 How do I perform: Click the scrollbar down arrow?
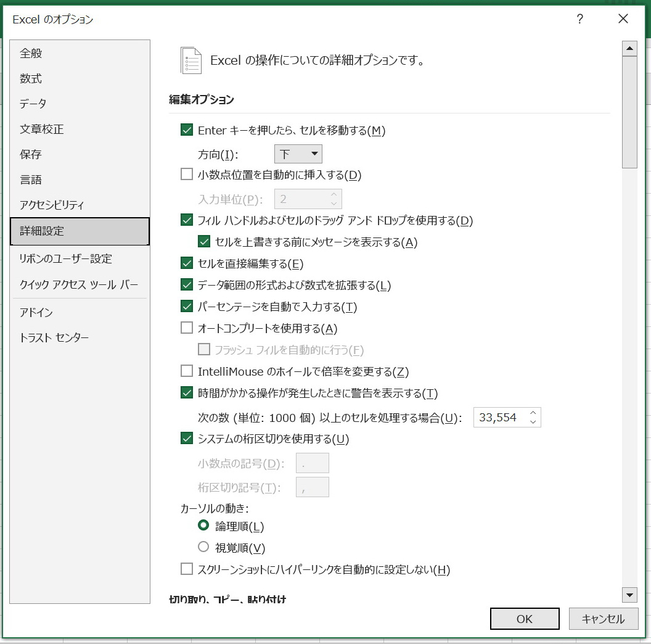629,595
